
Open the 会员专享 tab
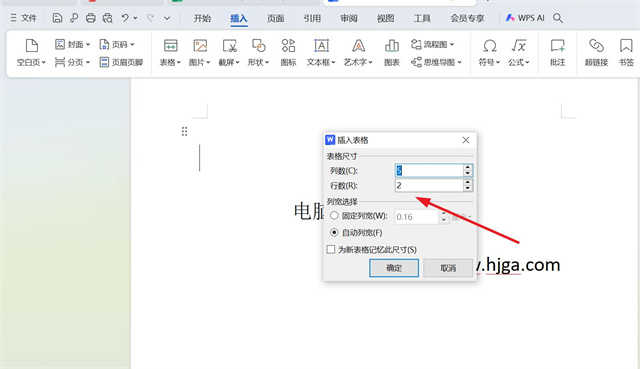tap(467, 18)
